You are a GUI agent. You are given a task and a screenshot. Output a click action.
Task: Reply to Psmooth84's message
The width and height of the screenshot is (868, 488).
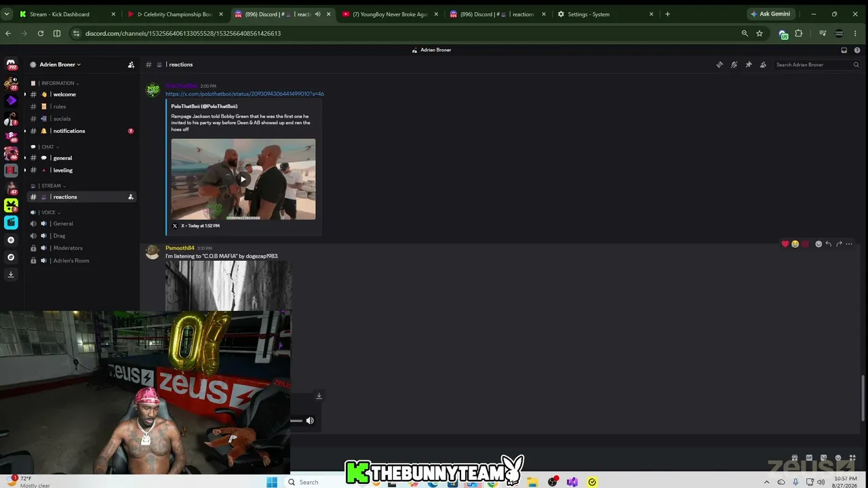tap(829, 244)
